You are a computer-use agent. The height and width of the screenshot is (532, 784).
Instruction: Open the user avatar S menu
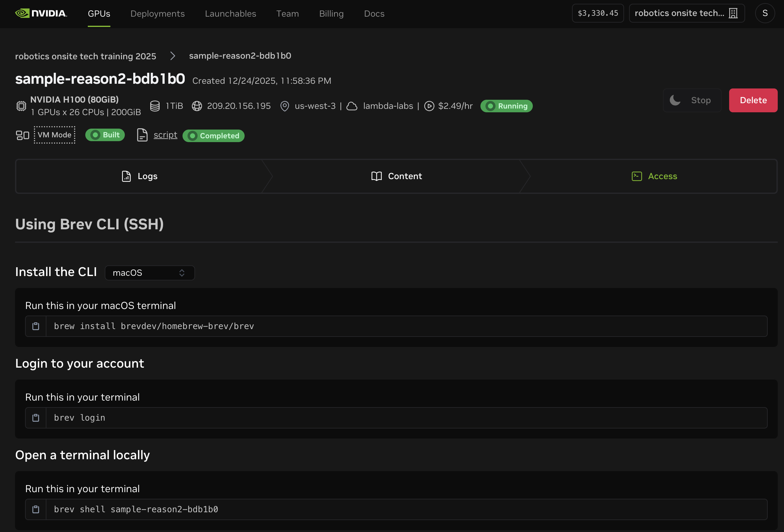click(765, 13)
